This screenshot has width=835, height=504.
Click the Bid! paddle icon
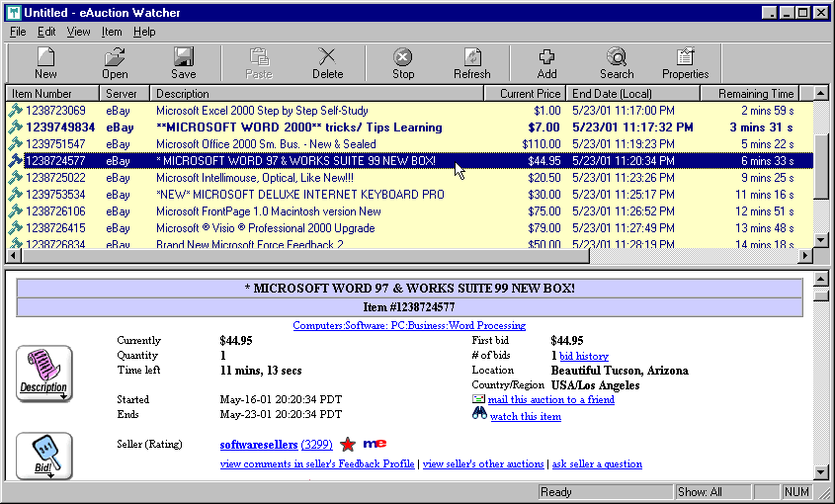pyautogui.click(x=44, y=456)
